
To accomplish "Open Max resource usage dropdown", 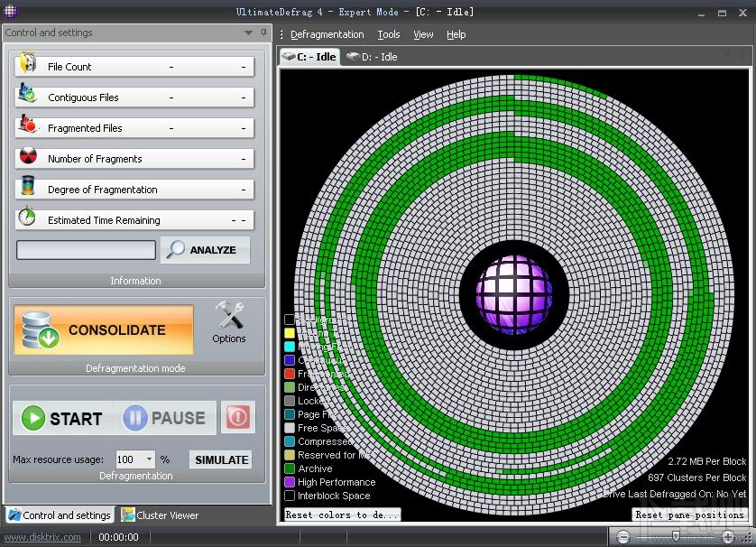I will pyautogui.click(x=150, y=459).
